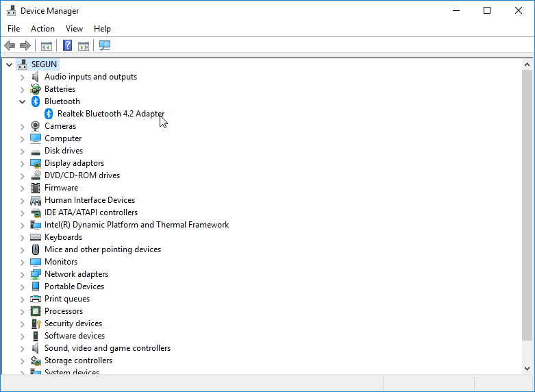
Task: Select IDE ATA/ATAPI controllers label
Action: [x=91, y=212]
